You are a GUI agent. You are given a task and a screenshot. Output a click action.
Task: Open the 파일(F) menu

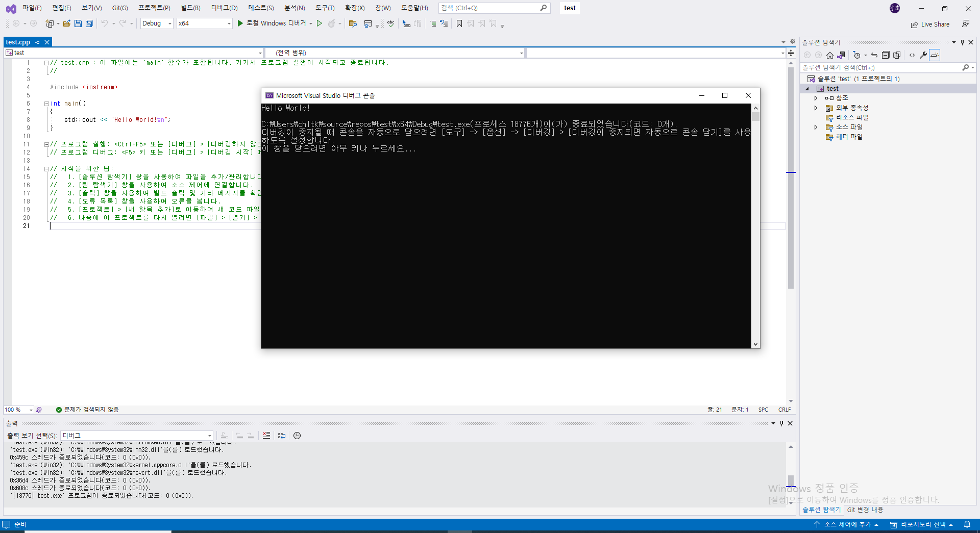coord(32,8)
